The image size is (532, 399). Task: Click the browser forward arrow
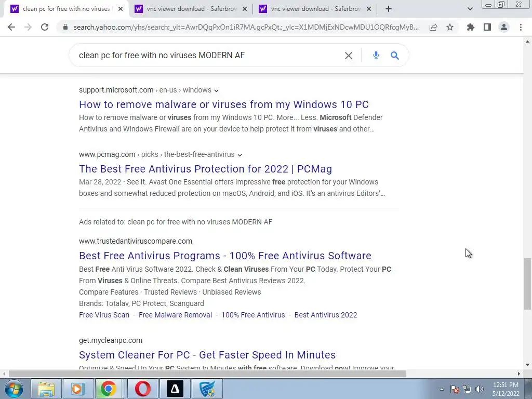[x=28, y=27]
